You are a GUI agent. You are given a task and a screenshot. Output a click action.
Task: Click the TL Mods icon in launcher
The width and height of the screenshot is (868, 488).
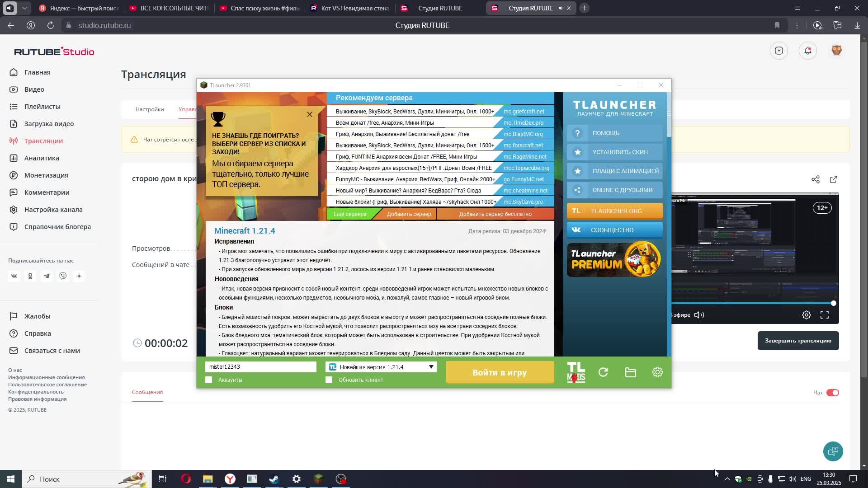(x=576, y=372)
